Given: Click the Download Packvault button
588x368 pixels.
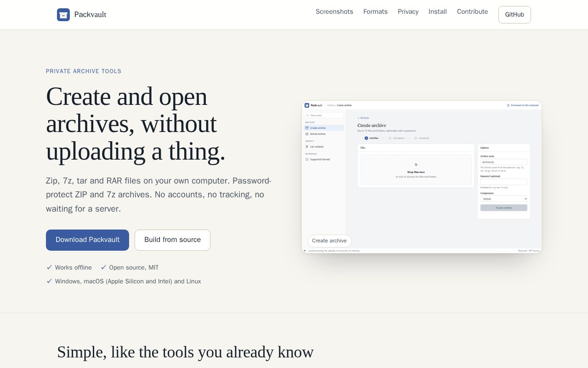Looking at the screenshot, I should coord(87,240).
